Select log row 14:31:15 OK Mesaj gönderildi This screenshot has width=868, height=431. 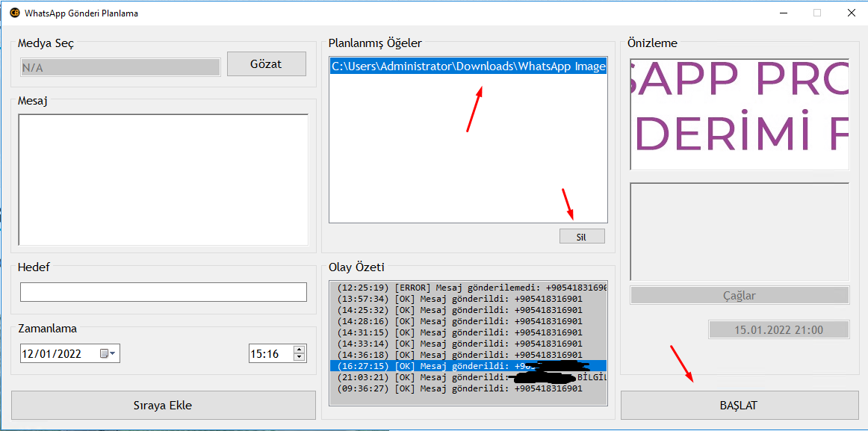coord(468,332)
